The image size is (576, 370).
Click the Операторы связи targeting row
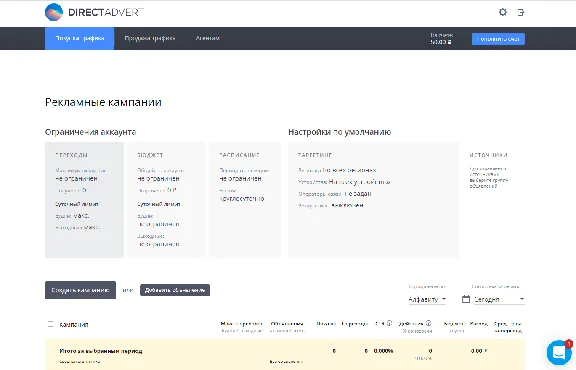(335, 194)
